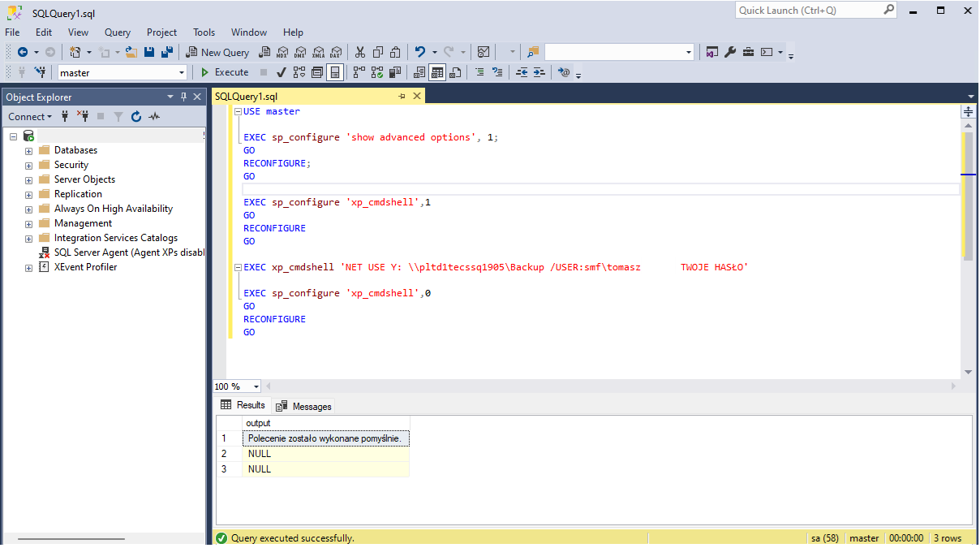Screen dimensions: 980x548
Task: Click the Undo arrow icon
Action: [419, 52]
